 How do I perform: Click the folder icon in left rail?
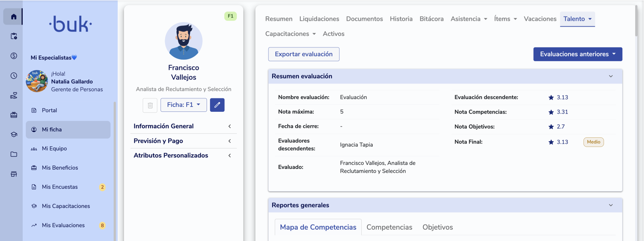[x=13, y=154]
